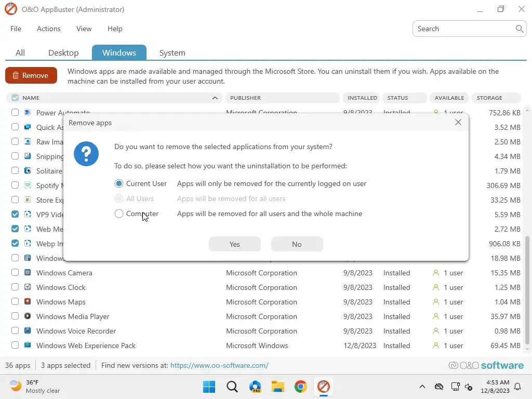The width and height of the screenshot is (532, 399).
Task: Click the VP9 Video app icon
Action: tap(28, 215)
